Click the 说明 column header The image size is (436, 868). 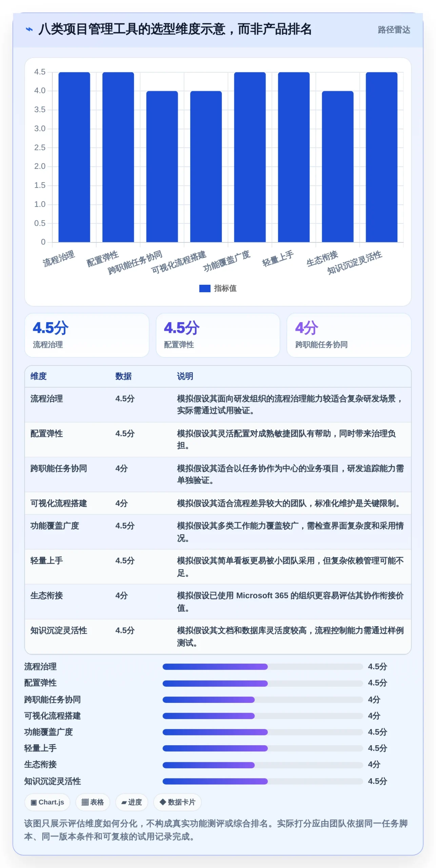[185, 376]
